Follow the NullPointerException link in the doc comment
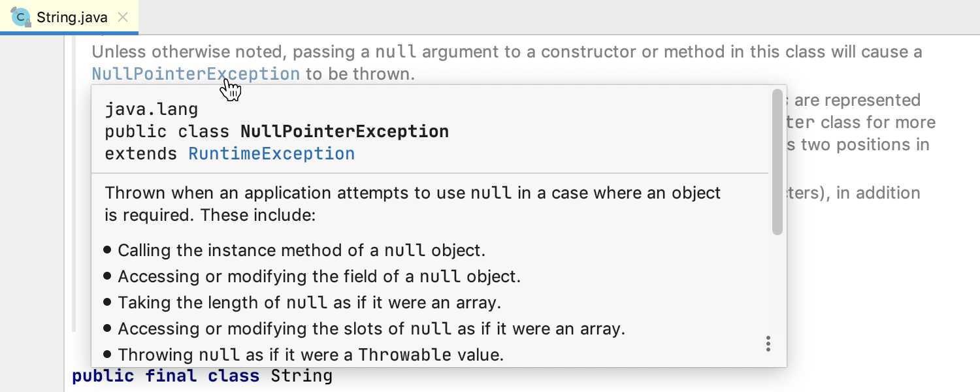980x392 pixels. point(196,74)
